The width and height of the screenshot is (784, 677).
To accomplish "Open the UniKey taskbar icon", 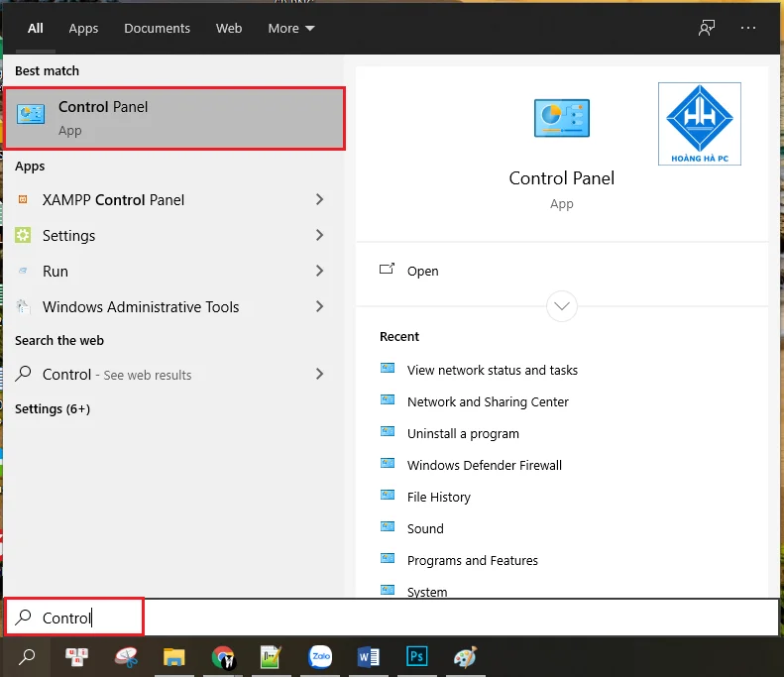I will 77,656.
